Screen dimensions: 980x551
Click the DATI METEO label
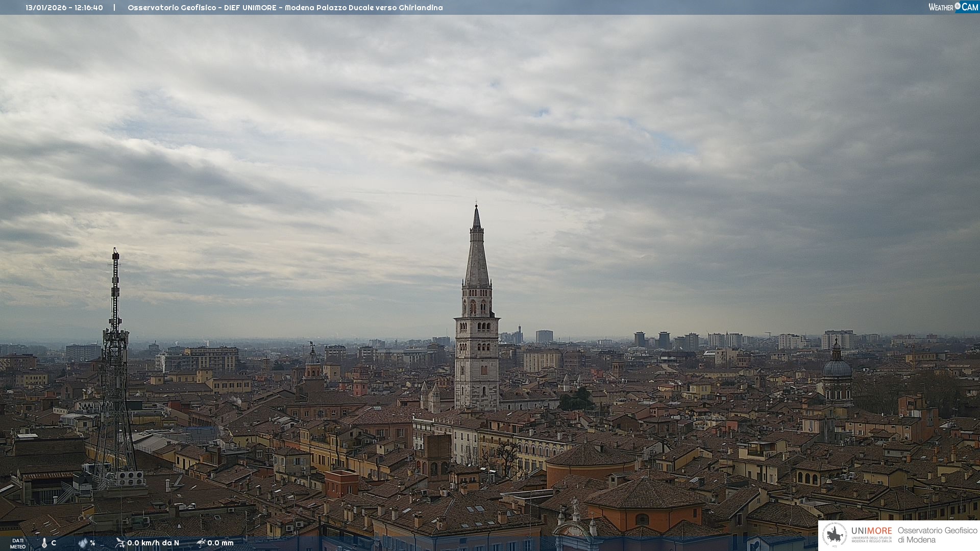coord(18,543)
